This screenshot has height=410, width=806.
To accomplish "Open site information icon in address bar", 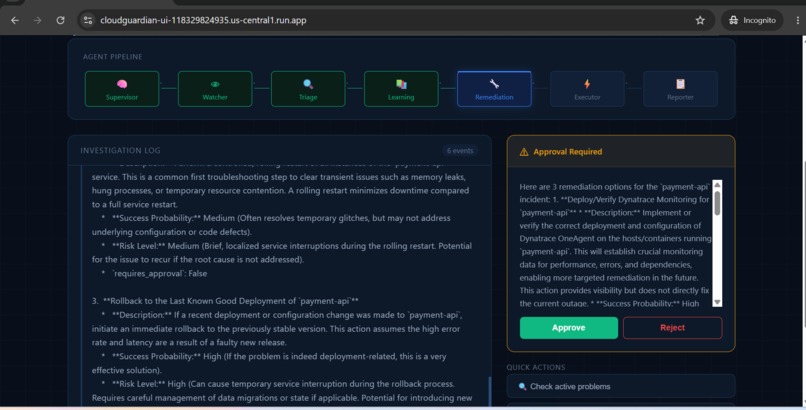I will [x=88, y=20].
